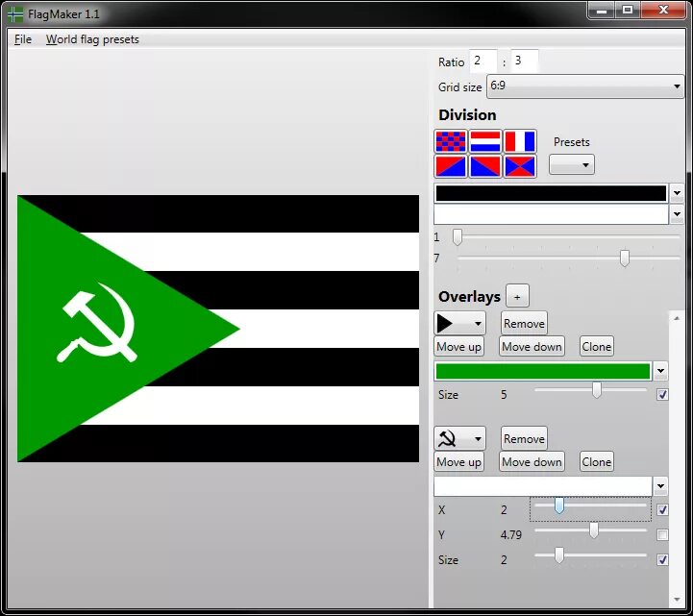The height and width of the screenshot is (616, 693).
Task: Click the Ratio width field showing 3
Action: (525, 61)
